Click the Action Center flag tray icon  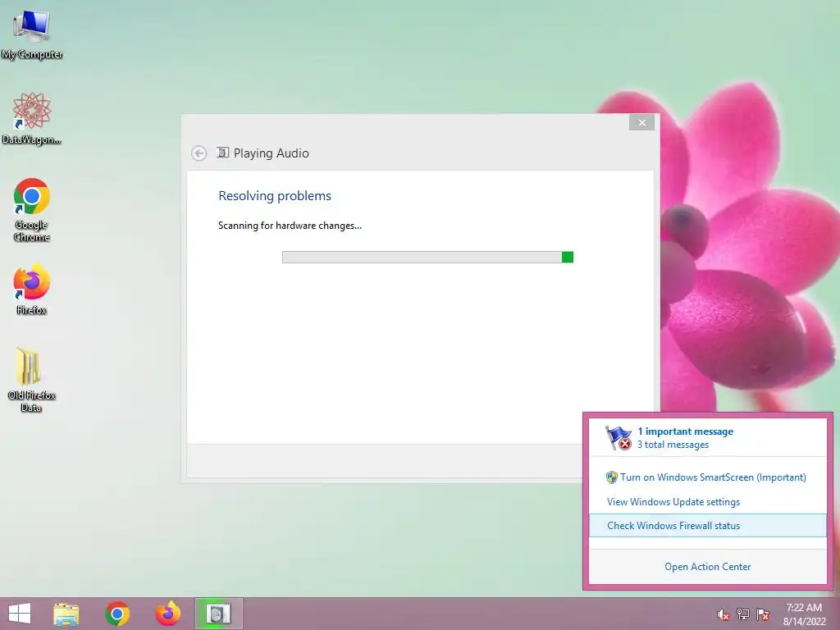(763, 614)
